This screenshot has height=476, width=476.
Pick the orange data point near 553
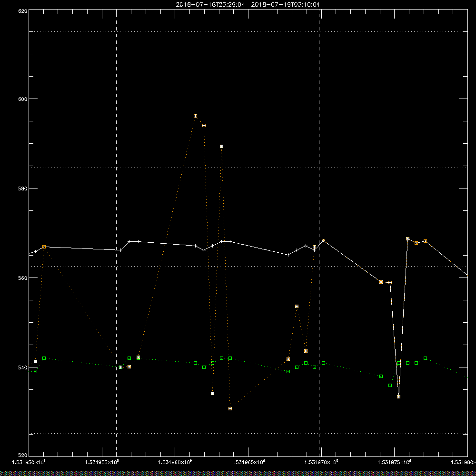[x=297, y=306]
